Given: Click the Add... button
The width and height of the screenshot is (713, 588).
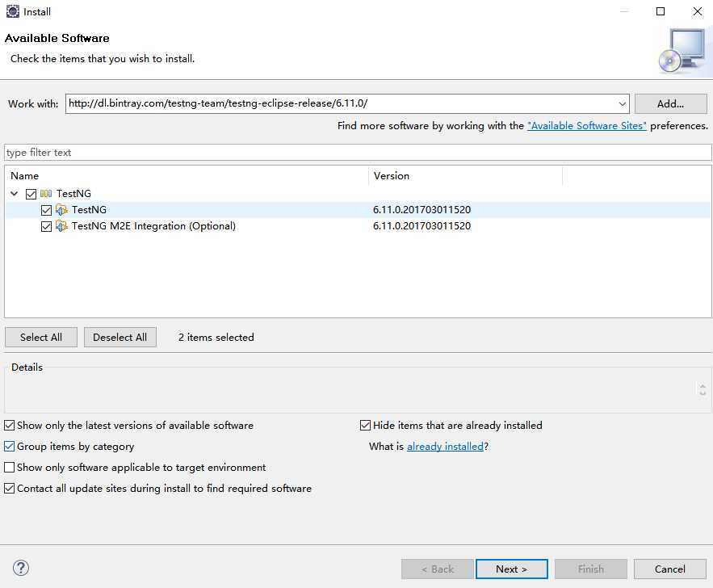Looking at the screenshot, I should [x=671, y=104].
